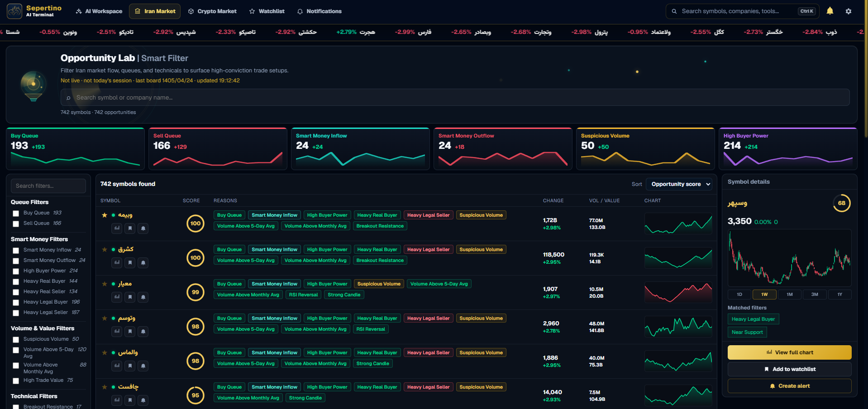Open chart icon button for کشرق row

point(117,262)
